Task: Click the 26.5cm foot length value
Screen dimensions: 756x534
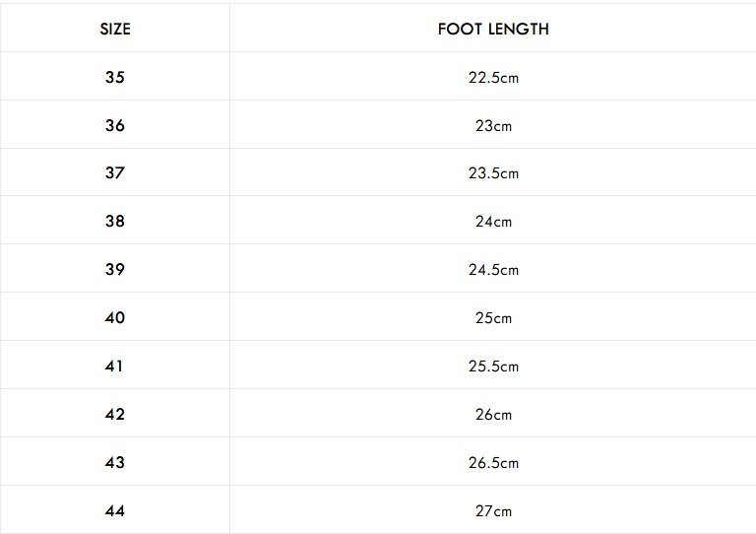Action: [493, 463]
